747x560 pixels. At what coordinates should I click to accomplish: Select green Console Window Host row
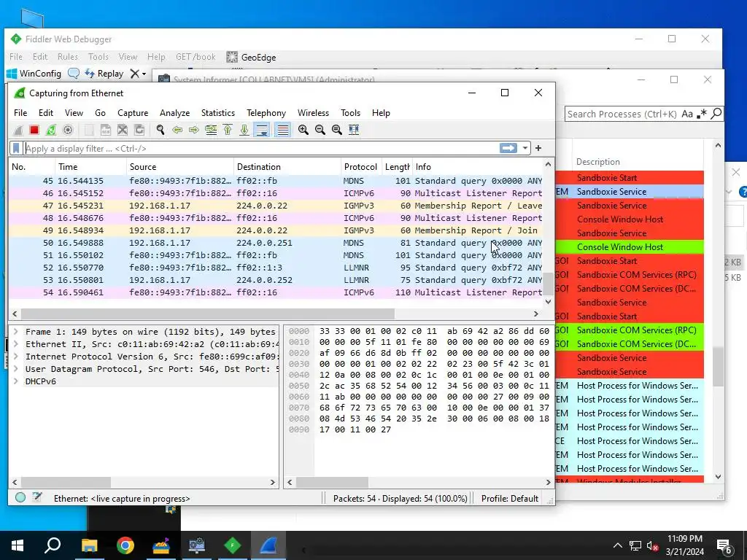pyautogui.click(x=630, y=246)
